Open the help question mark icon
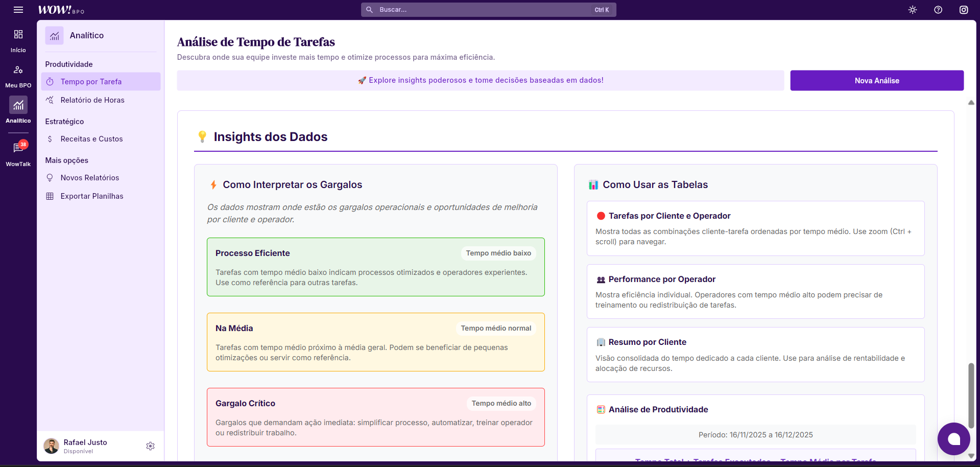Screen dimensions: 980x467 (x=938, y=10)
